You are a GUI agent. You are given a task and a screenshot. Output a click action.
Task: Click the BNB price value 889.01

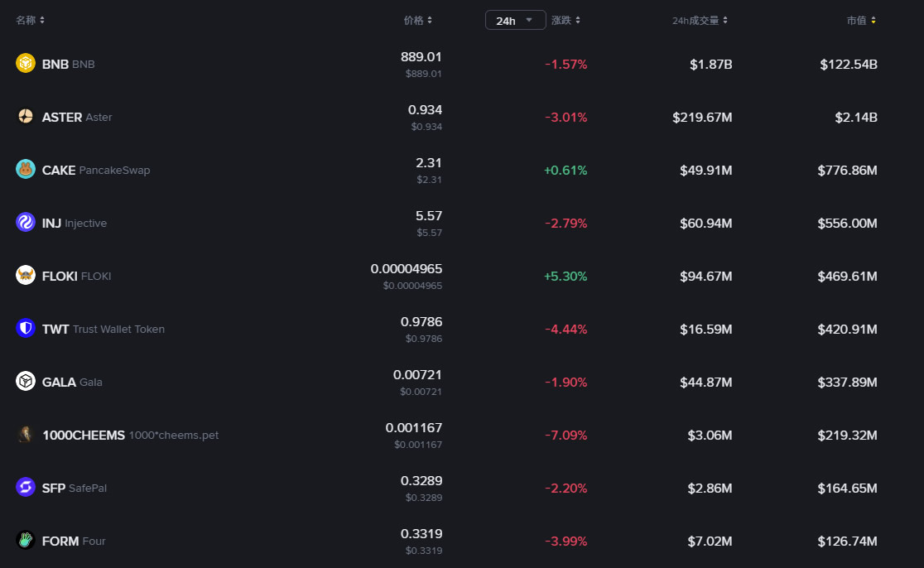421,57
